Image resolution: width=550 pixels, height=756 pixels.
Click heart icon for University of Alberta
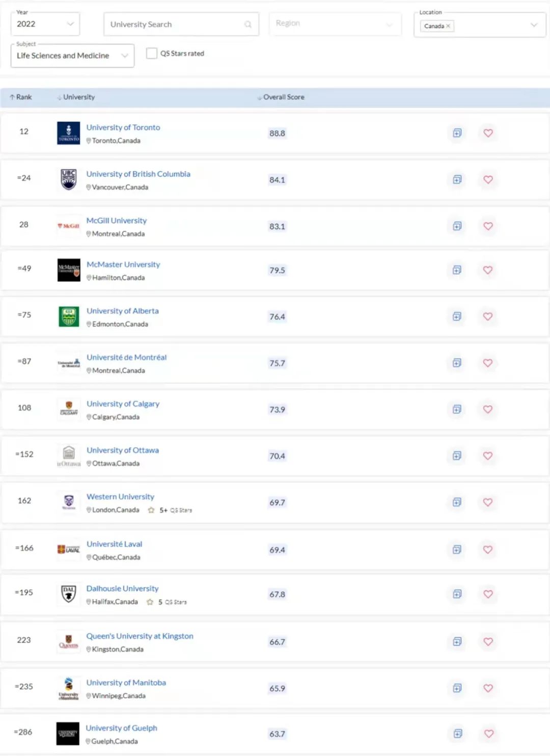(x=488, y=316)
